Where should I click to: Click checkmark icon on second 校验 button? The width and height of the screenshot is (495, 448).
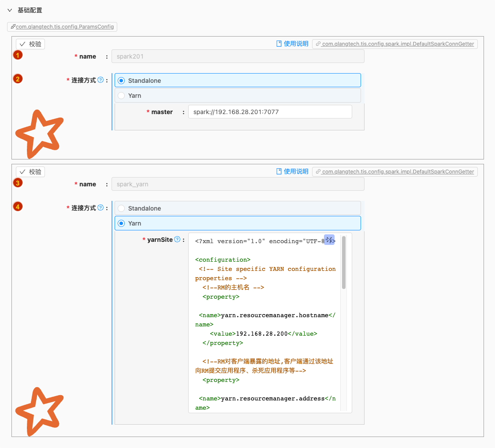22,172
